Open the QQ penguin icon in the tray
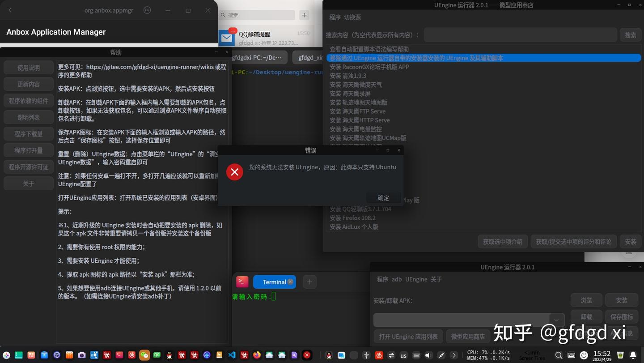Image resolution: width=644 pixels, height=363 pixels. [329, 355]
